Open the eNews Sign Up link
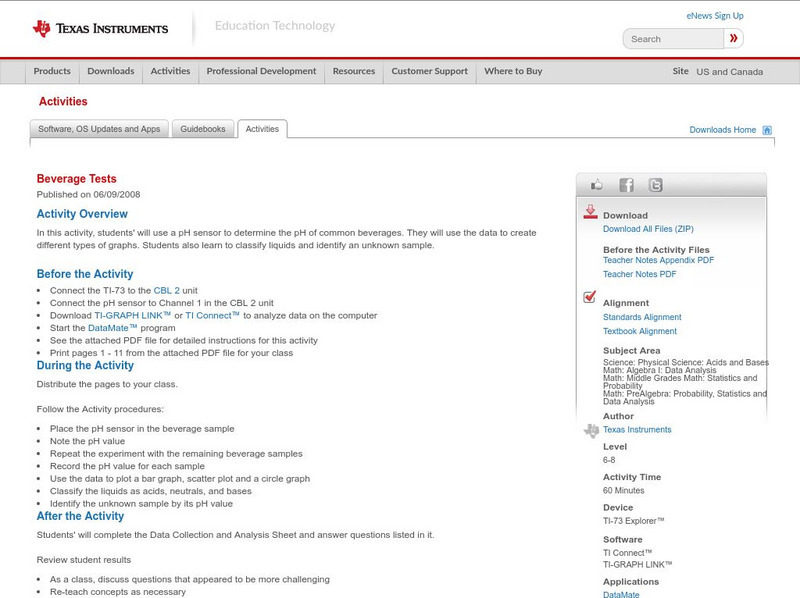 (x=715, y=16)
